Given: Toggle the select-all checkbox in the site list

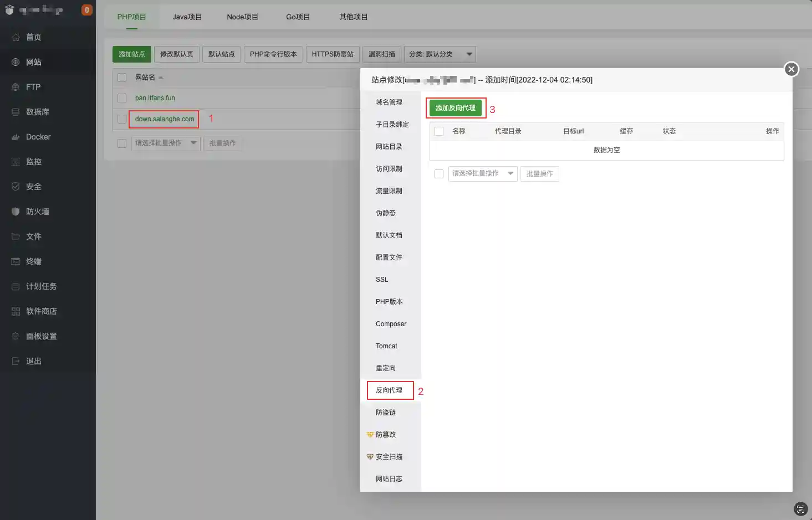Looking at the screenshot, I should click(x=121, y=78).
